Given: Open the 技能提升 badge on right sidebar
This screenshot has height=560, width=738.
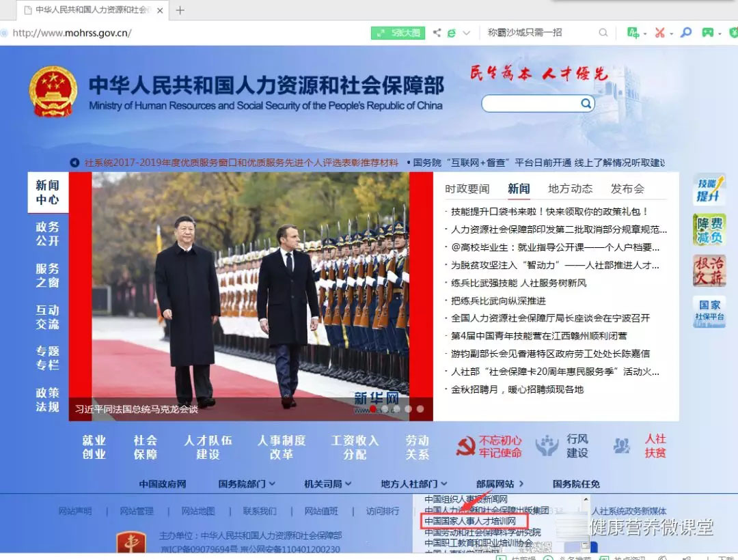Looking at the screenshot, I should [710, 189].
